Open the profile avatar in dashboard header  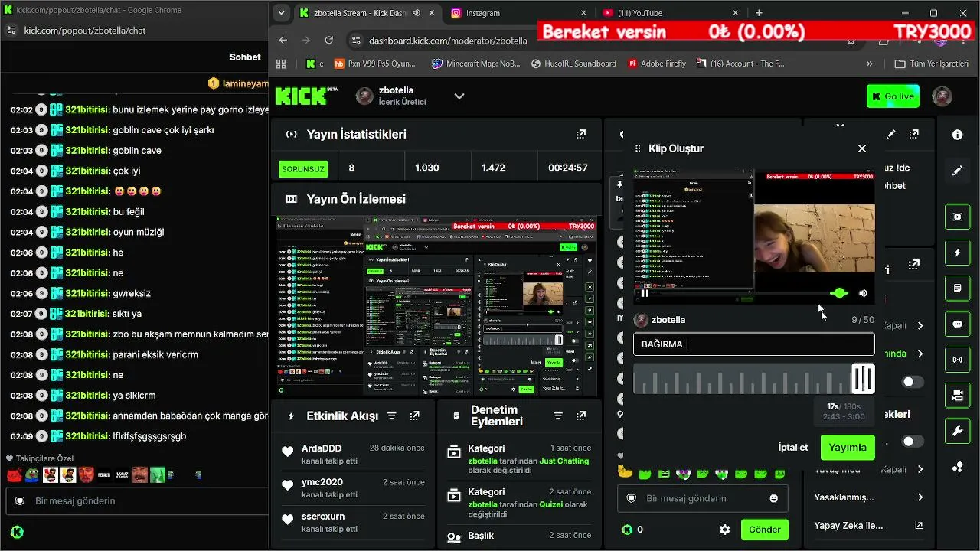pyautogui.click(x=942, y=96)
